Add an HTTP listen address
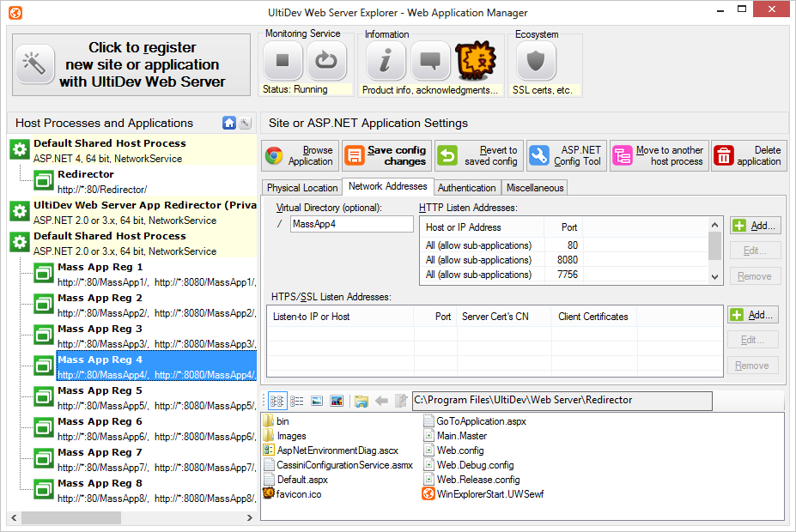 pos(755,226)
